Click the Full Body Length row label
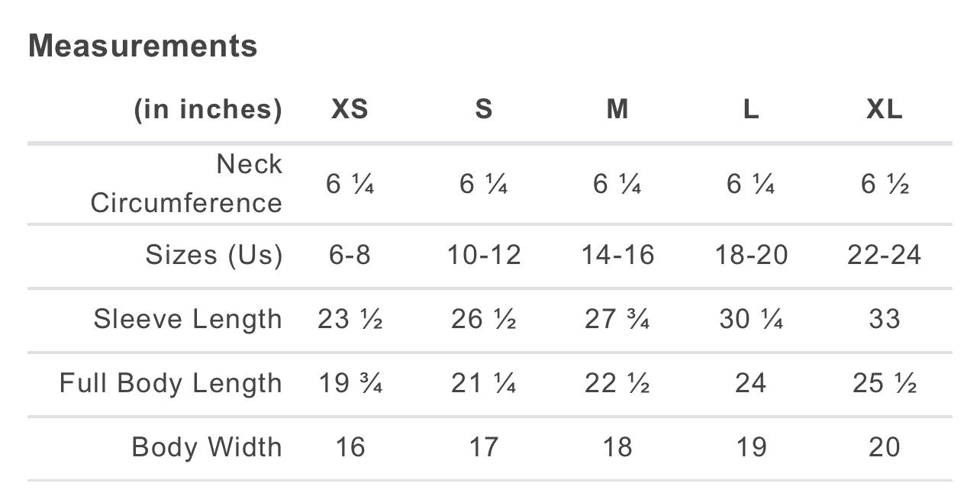Image resolution: width=980 pixels, height=496 pixels. (x=171, y=383)
